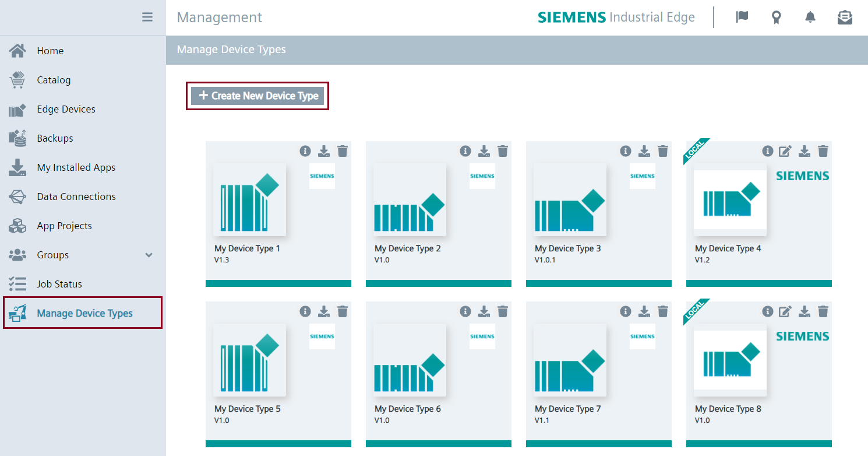Open Data Connections in sidebar
Image resolution: width=868 pixels, height=456 pixels.
[x=83, y=197]
